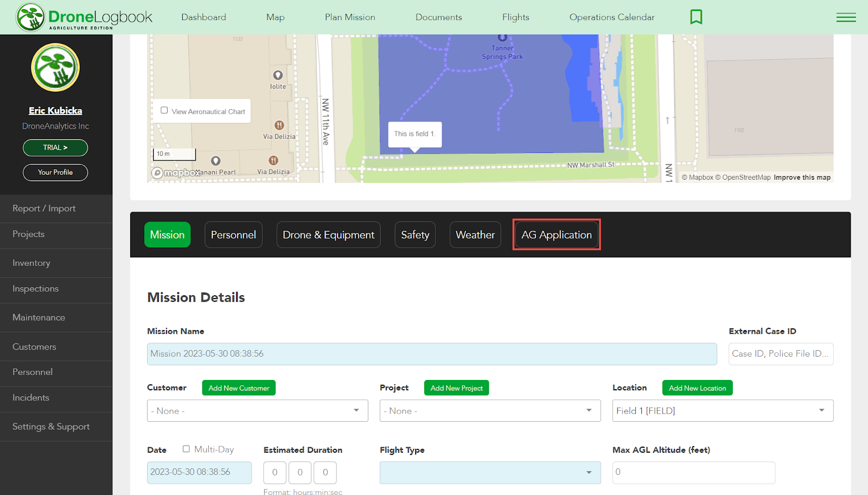Viewport: 868px width, 495px height.
Task: Open Incidents in sidebar
Action: [56, 398]
